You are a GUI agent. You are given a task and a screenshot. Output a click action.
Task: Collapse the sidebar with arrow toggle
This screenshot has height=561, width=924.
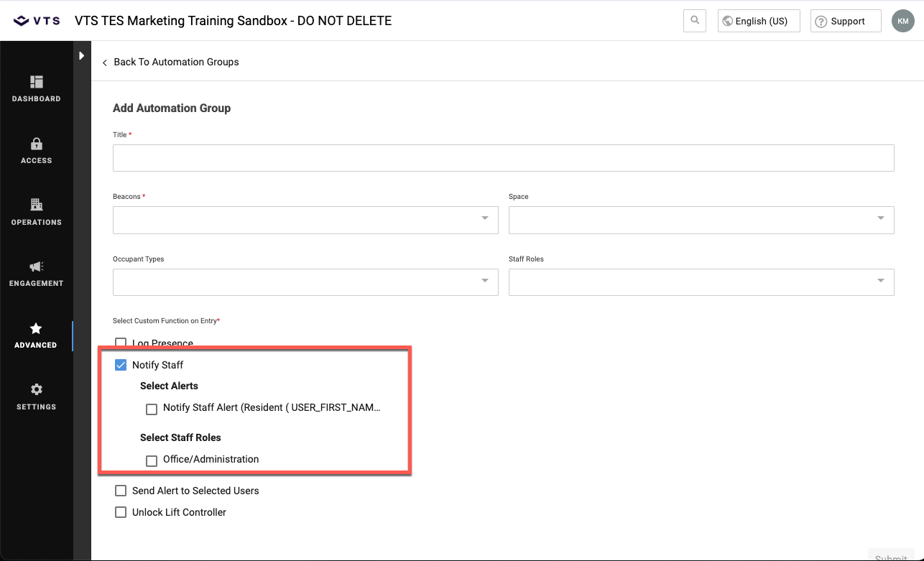click(82, 55)
